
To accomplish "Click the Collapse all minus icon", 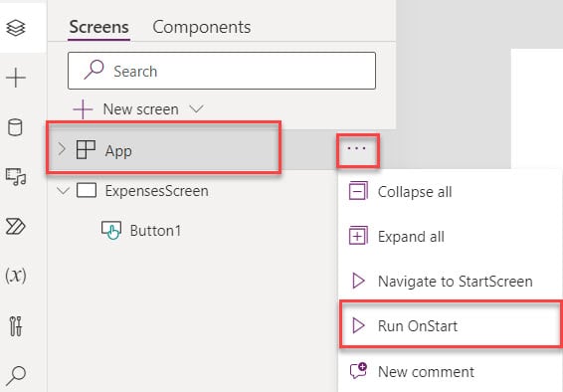I will coord(358,191).
